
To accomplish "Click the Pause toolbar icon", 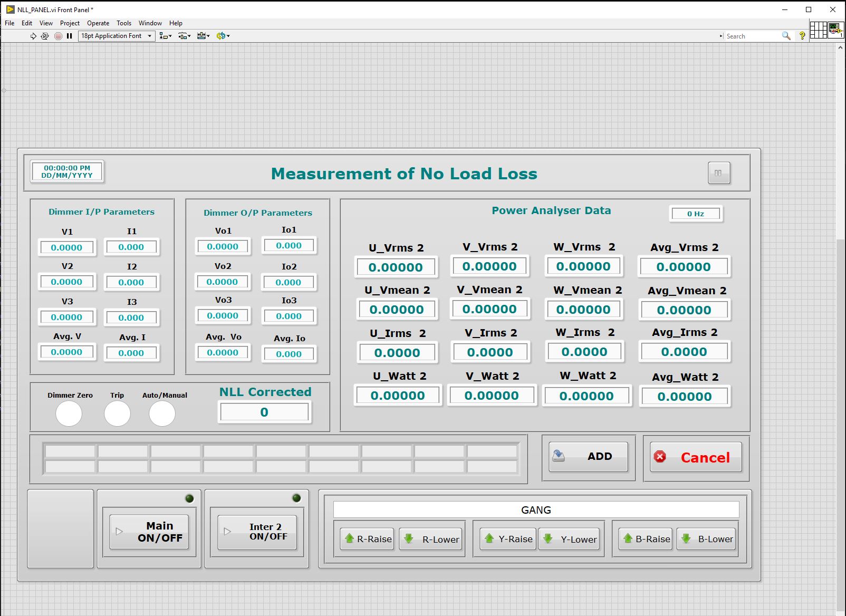I will click(69, 36).
